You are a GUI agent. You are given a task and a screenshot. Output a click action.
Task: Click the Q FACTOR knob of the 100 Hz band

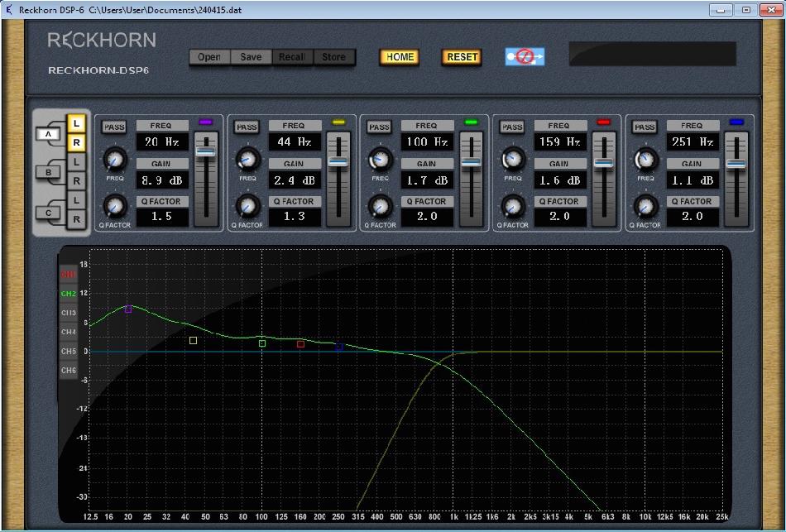click(380, 207)
